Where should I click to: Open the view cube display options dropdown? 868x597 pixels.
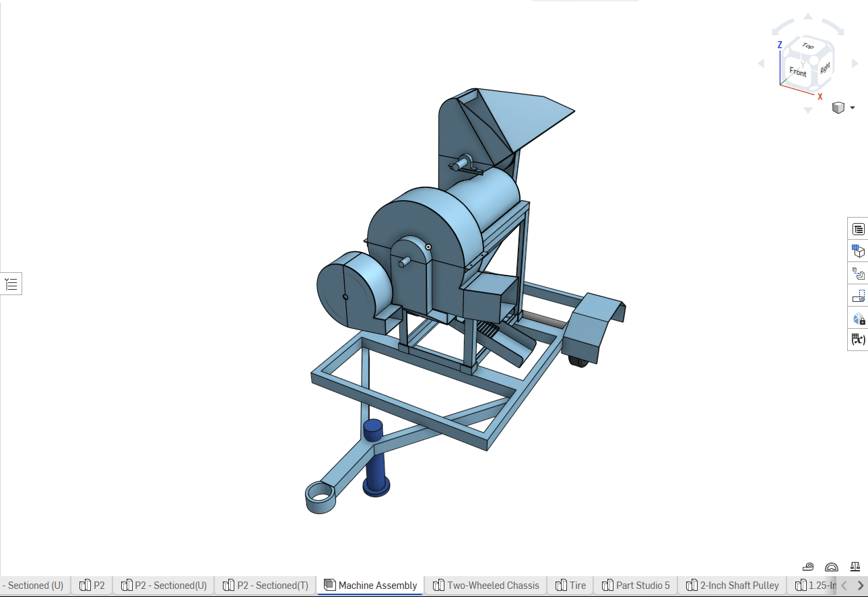(x=853, y=108)
